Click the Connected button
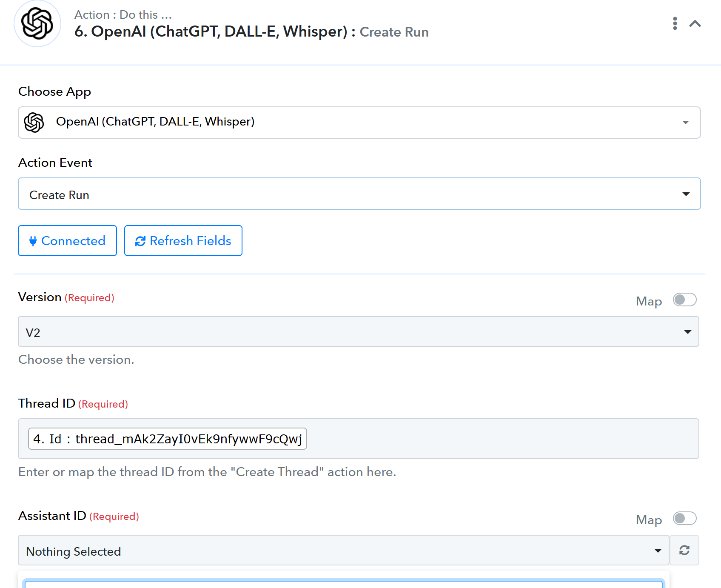The height and width of the screenshot is (588, 721). [67, 241]
